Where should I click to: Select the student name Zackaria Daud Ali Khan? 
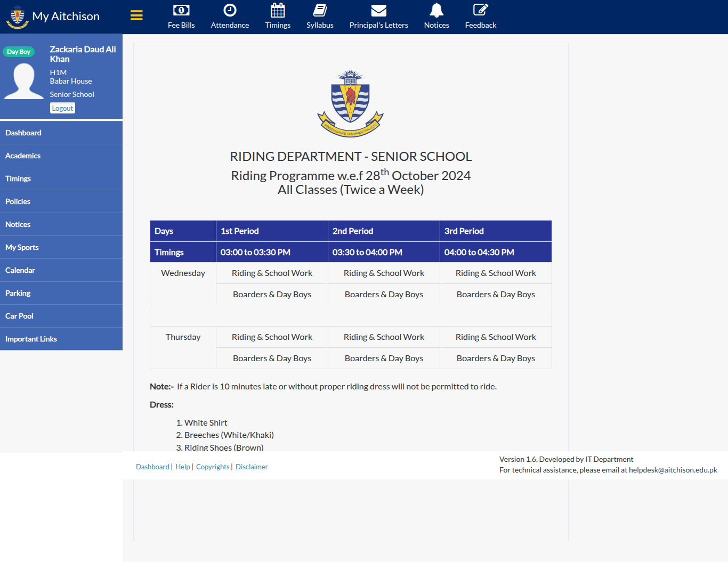(x=83, y=54)
